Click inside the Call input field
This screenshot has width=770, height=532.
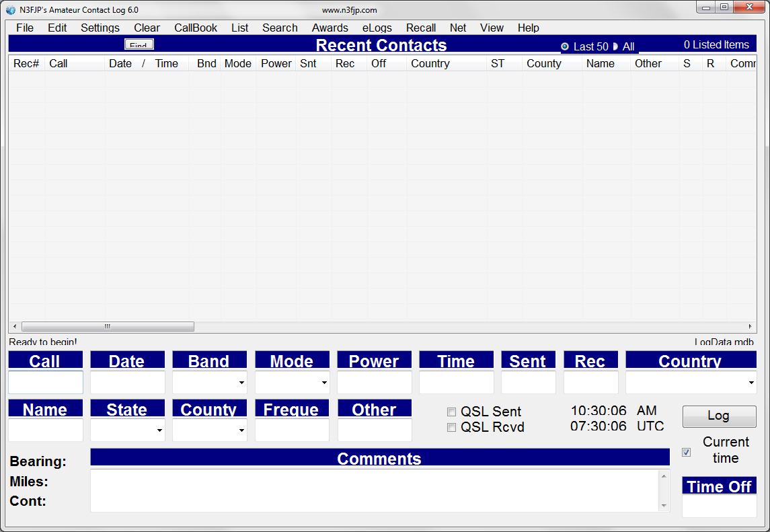pos(44,383)
